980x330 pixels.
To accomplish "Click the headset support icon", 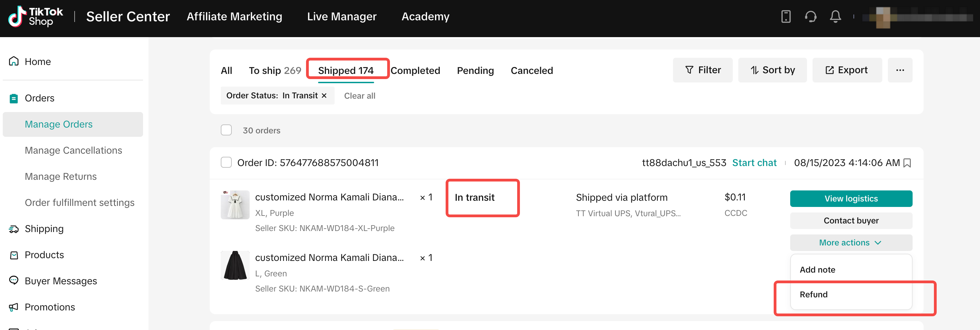I will pyautogui.click(x=810, y=17).
